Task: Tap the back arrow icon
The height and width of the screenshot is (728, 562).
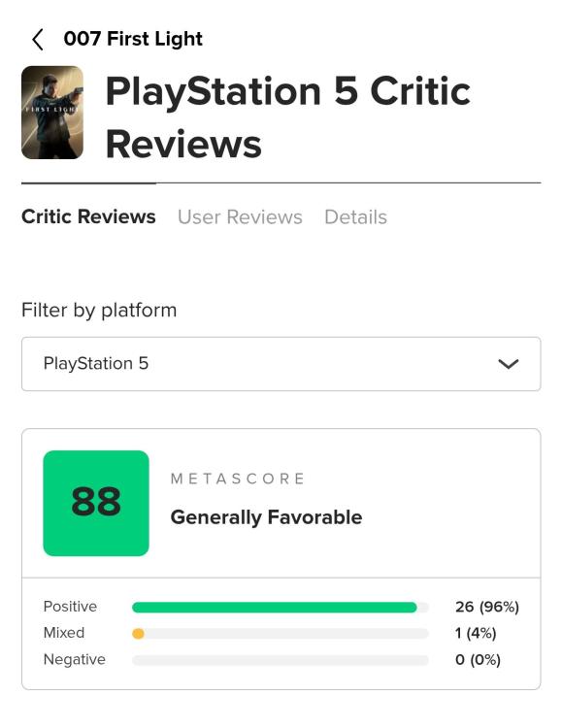Action: pos(38,40)
